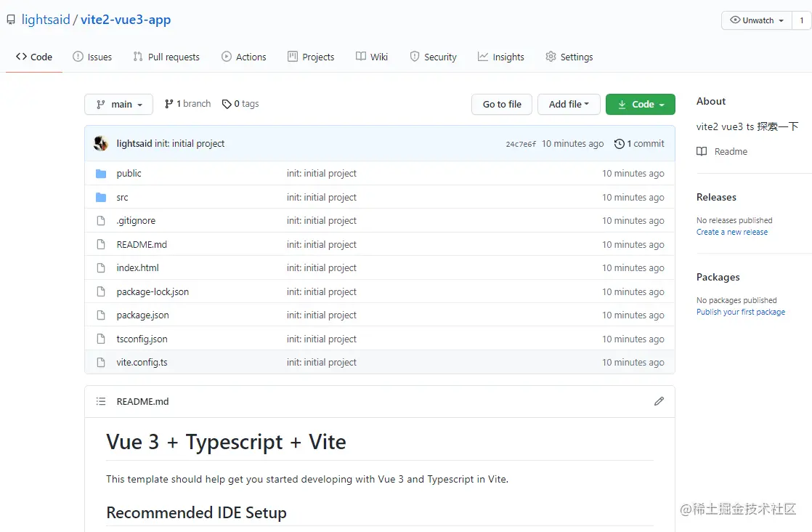The width and height of the screenshot is (812, 532).
Task: Open the latest commit message link in header
Action: click(x=190, y=143)
